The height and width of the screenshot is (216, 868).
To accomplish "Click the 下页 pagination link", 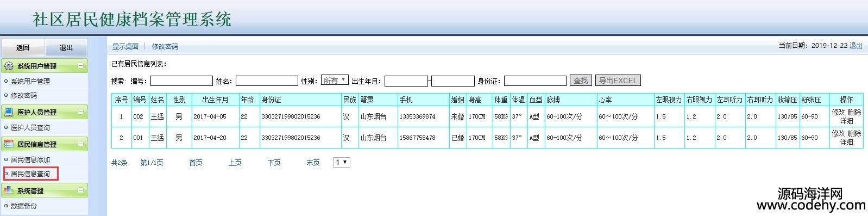I will coord(274,163).
